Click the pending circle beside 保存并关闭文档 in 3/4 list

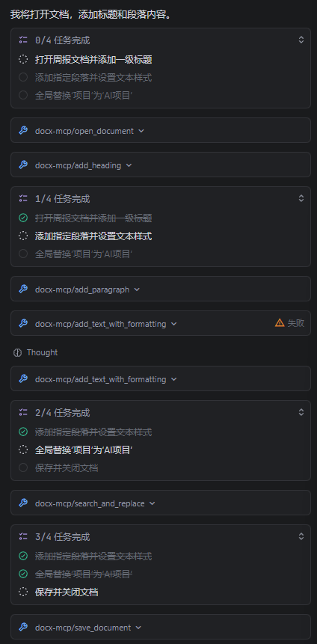23,592
